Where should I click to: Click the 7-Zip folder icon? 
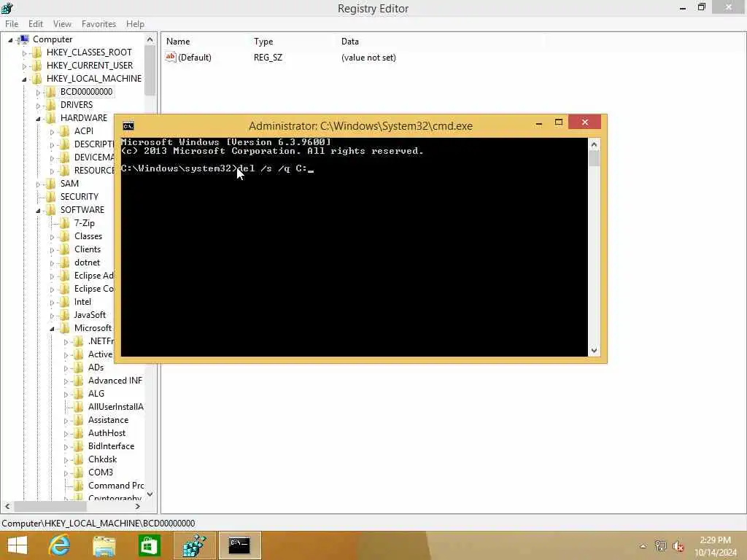pyautogui.click(x=64, y=223)
